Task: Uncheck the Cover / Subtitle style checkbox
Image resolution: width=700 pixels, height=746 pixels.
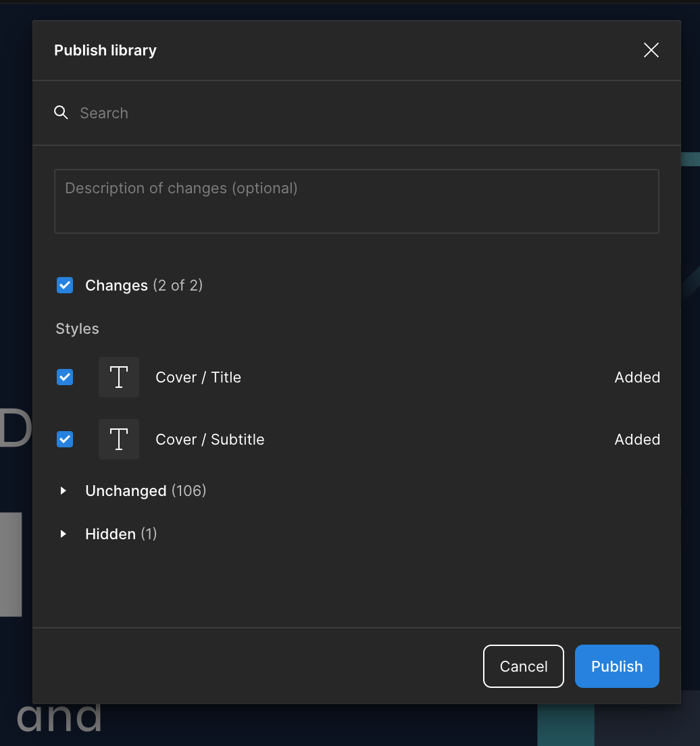Action: point(65,439)
